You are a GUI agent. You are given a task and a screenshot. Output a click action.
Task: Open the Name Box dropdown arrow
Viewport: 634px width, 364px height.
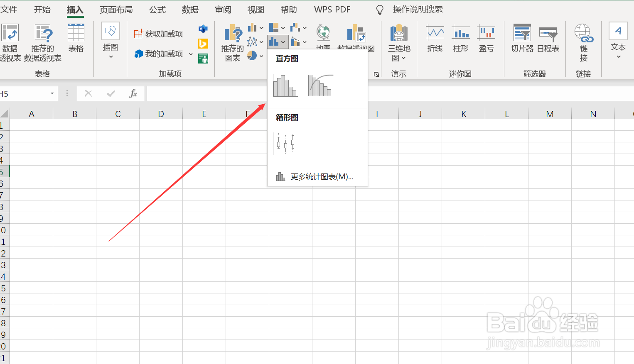click(x=52, y=94)
